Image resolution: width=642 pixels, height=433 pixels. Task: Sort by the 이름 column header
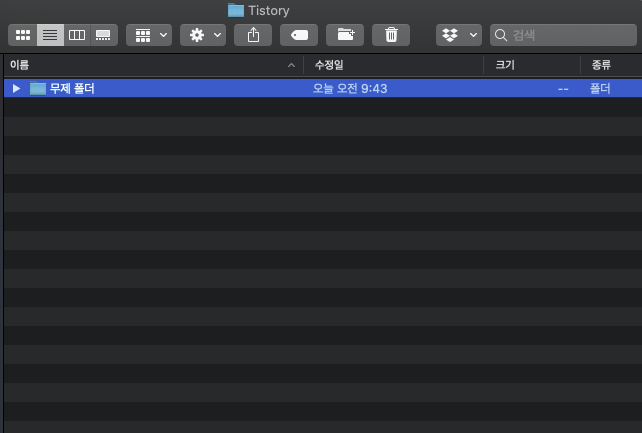point(154,65)
